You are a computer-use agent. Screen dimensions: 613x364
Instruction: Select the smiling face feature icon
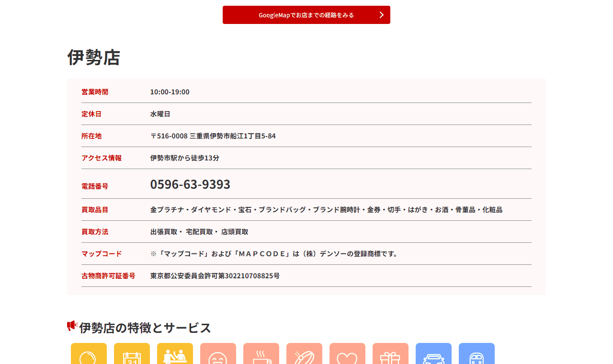point(218,353)
